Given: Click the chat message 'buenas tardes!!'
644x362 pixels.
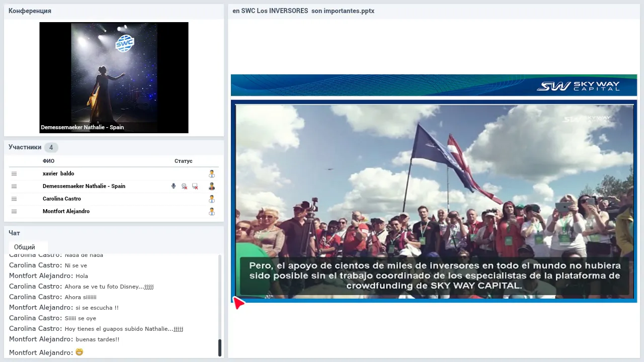Looking at the screenshot, I should point(98,339).
